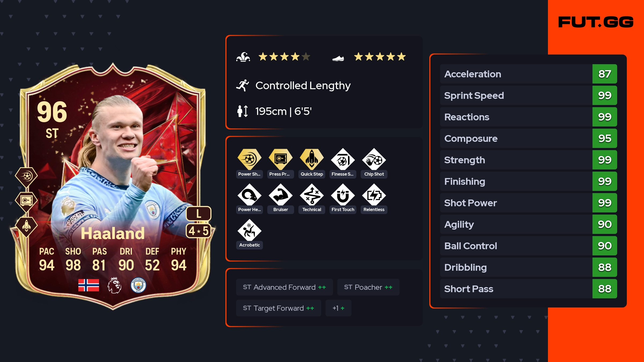Select the Finesse Shot playstyle icon

click(x=343, y=160)
